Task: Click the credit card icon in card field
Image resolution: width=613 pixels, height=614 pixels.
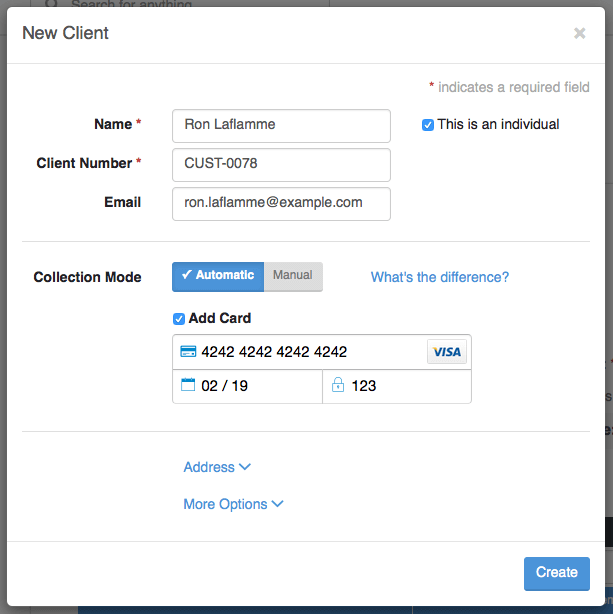Action: pyautogui.click(x=188, y=351)
